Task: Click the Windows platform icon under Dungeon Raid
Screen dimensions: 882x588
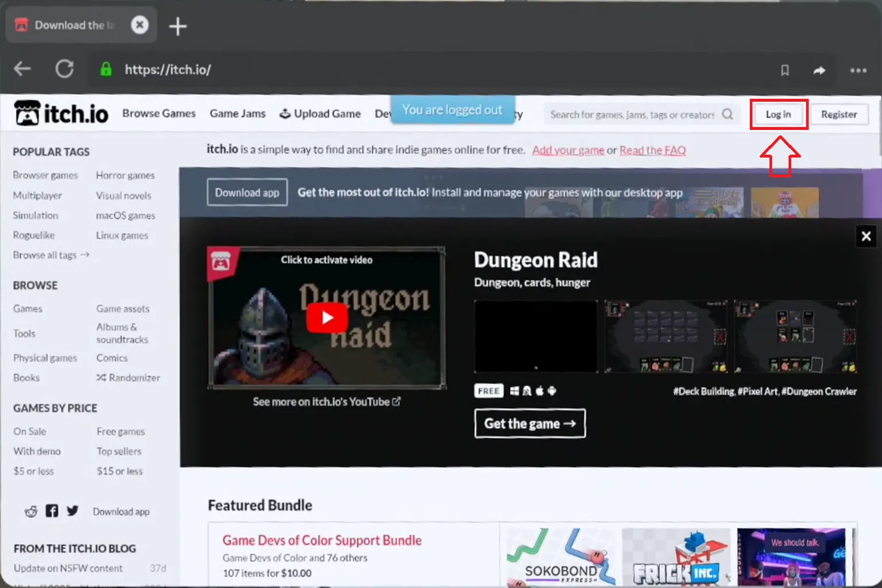Action: [514, 391]
